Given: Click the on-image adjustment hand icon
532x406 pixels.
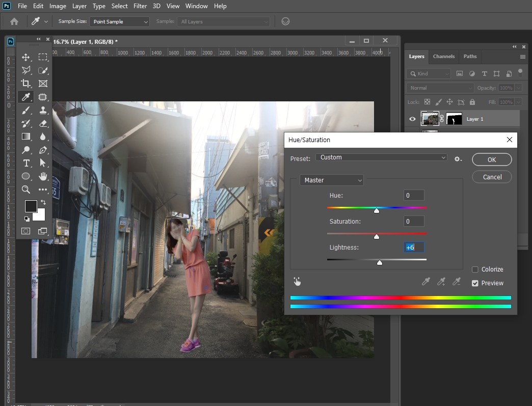Looking at the screenshot, I should pos(298,281).
